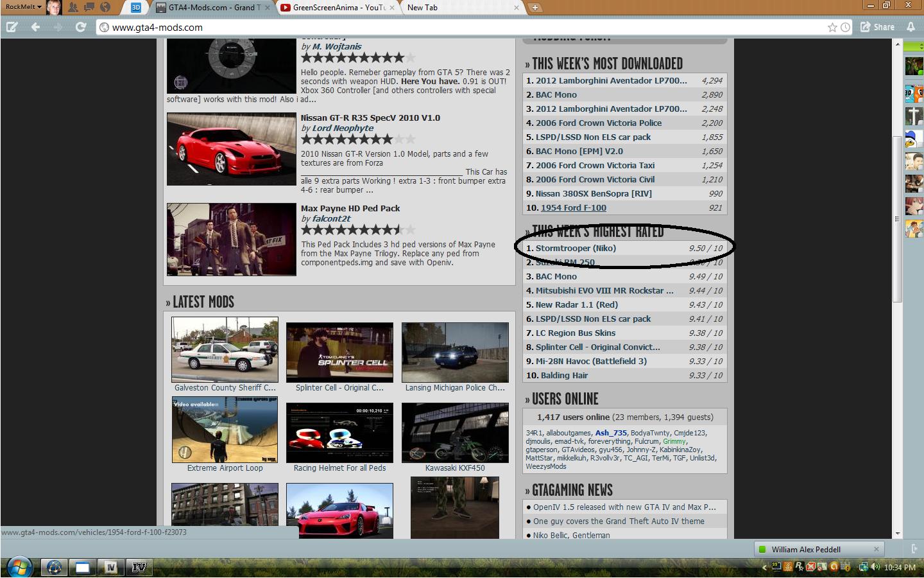
Task: Open Max Payne HD Ped Pack title
Action: click(350, 208)
